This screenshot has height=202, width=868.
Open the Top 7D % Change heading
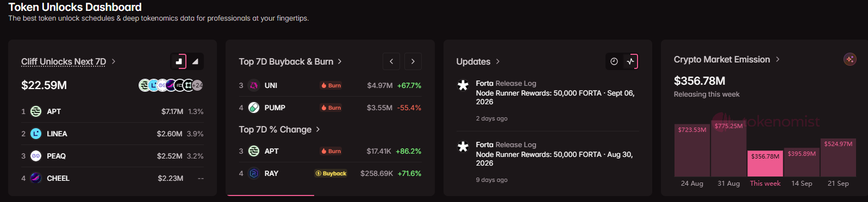click(x=275, y=129)
